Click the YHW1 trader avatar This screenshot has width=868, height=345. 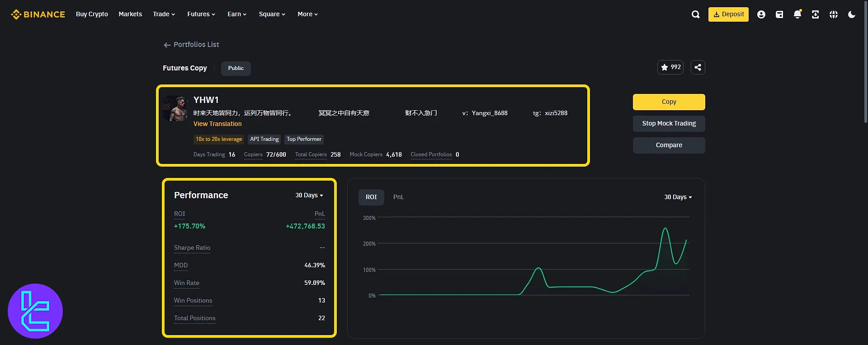click(x=176, y=108)
